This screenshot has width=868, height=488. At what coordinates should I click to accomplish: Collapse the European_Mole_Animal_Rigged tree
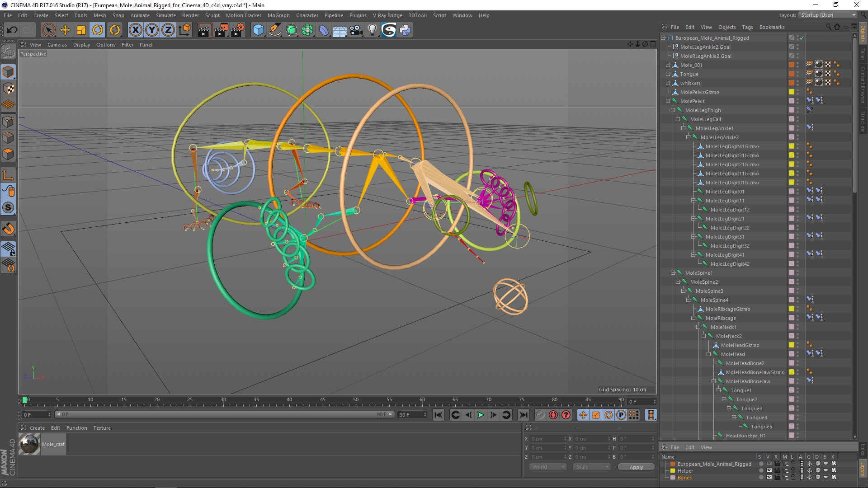pos(663,38)
